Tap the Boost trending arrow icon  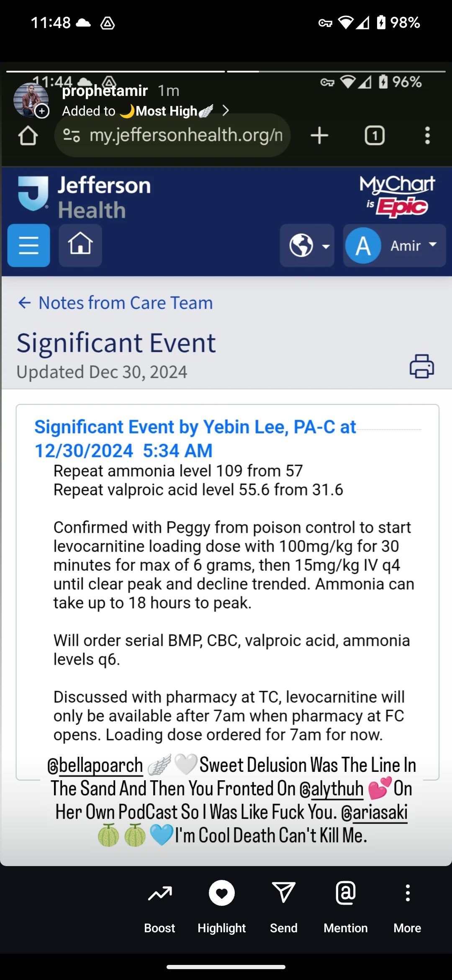click(159, 894)
